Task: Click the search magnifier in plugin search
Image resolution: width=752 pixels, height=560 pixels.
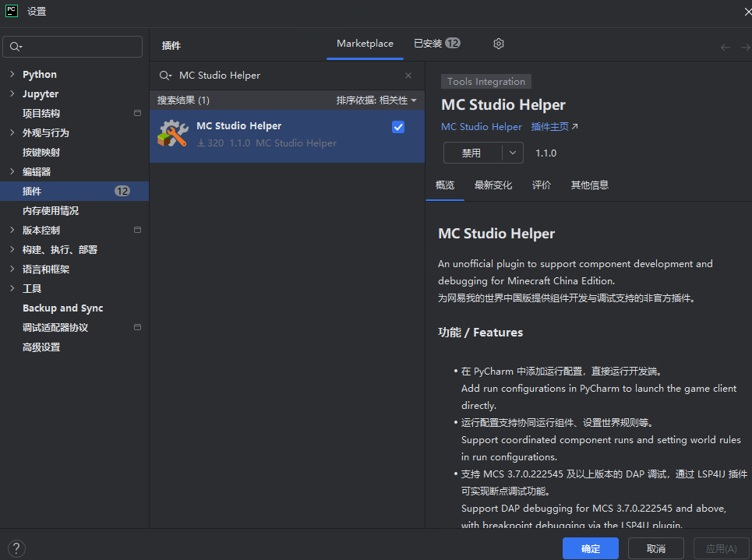Action: [x=165, y=76]
